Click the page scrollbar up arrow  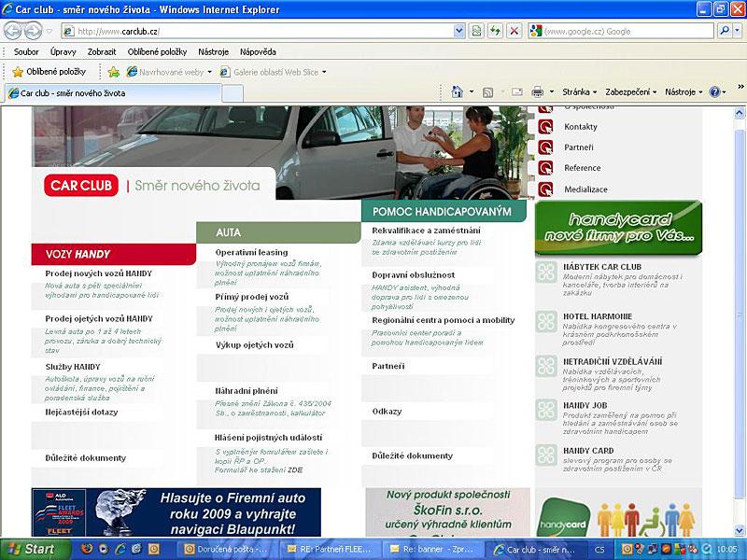pos(740,113)
